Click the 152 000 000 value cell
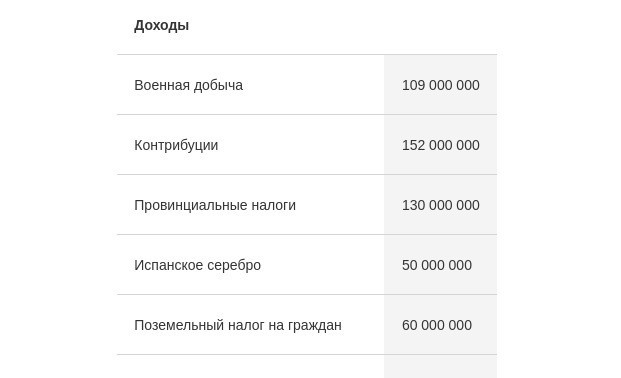Screen dimensions: 621x378 click(440, 145)
